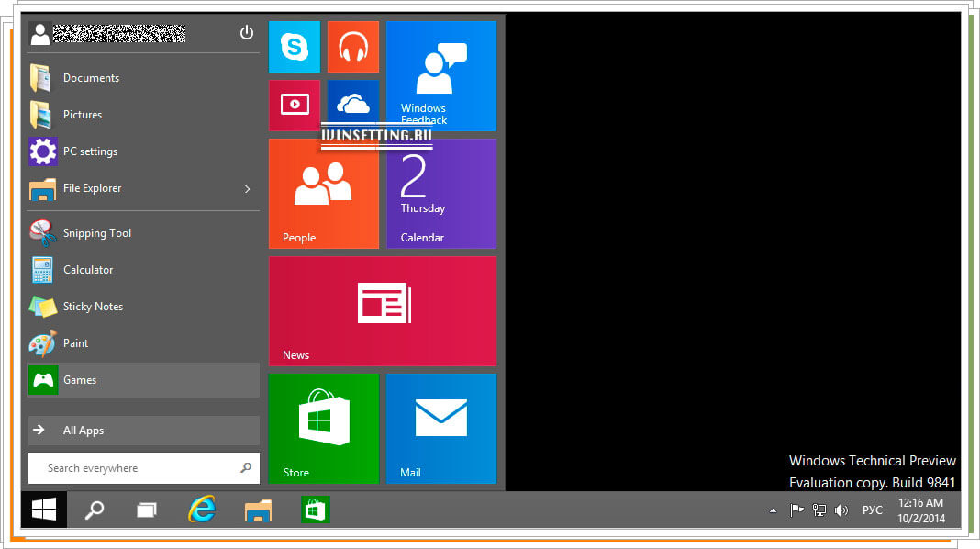Open the volume icon in system tray
The width and height of the screenshot is (980, 549).
click(x=841, y=510)
